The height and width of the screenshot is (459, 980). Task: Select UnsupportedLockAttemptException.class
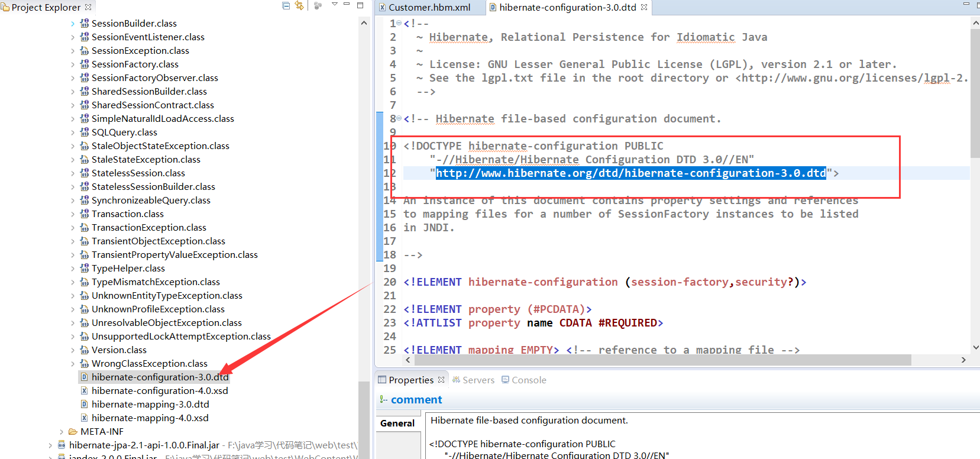coord(181,337)
